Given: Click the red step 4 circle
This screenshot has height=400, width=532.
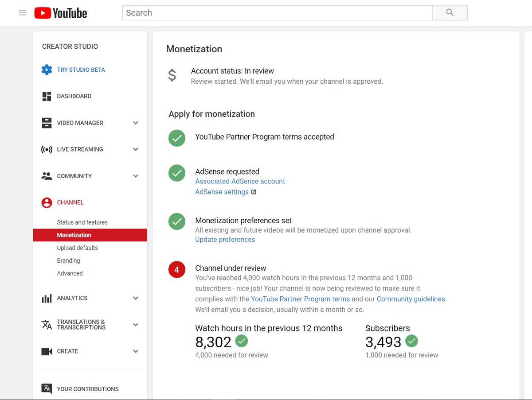Looking at the screenshot, I should 177,269.
